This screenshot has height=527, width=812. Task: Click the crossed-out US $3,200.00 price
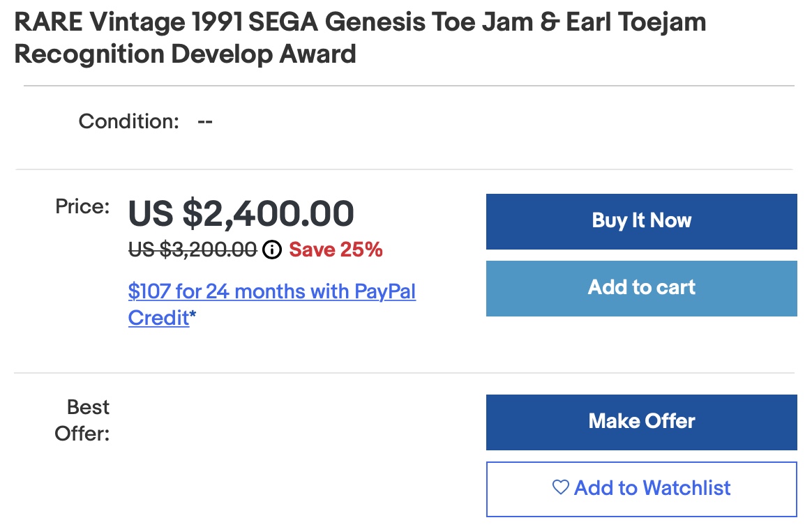pos(193,250)
